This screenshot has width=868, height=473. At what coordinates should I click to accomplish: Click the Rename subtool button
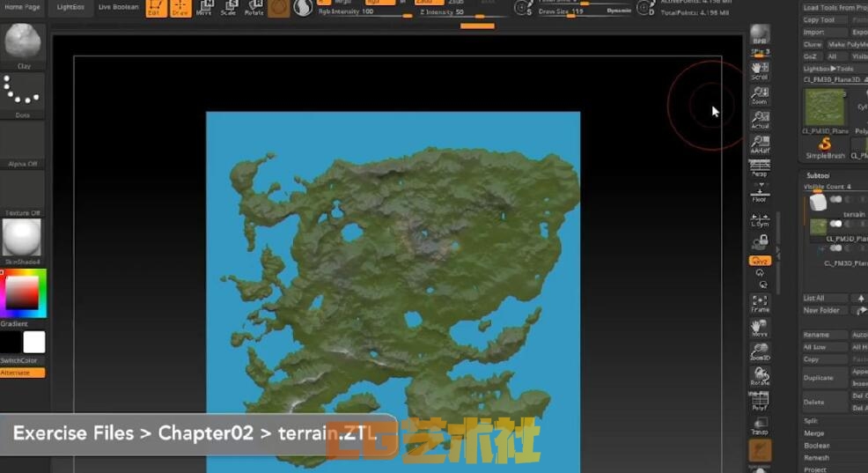pyautogui.click(x=825, y=335)
